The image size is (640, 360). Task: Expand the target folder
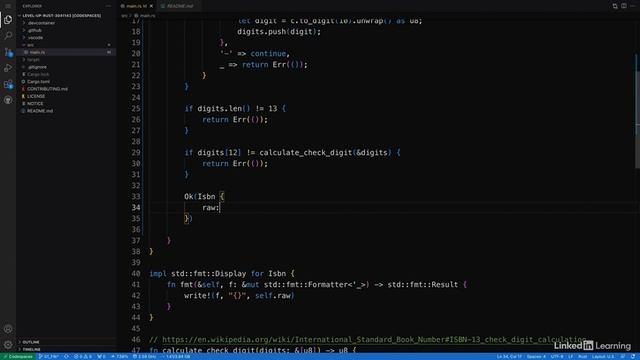pyautogui.click(x=33, y=60)
